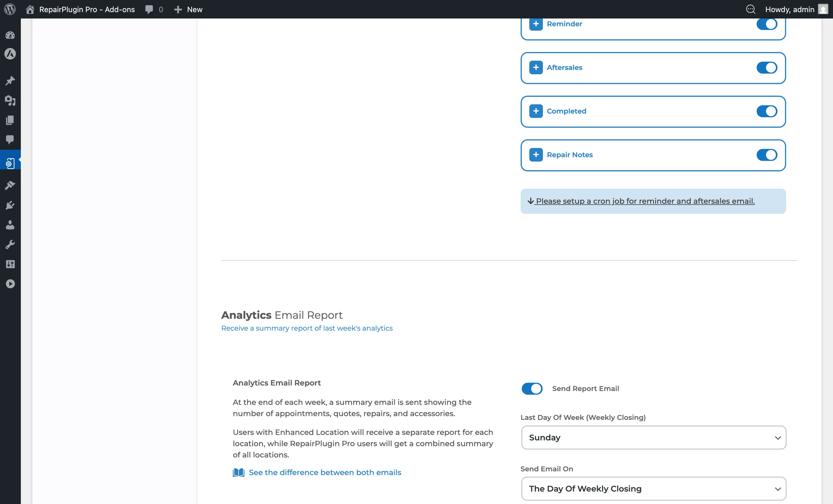Open Pages icon in sidebar
833x504 pixels.
(10, 120)
